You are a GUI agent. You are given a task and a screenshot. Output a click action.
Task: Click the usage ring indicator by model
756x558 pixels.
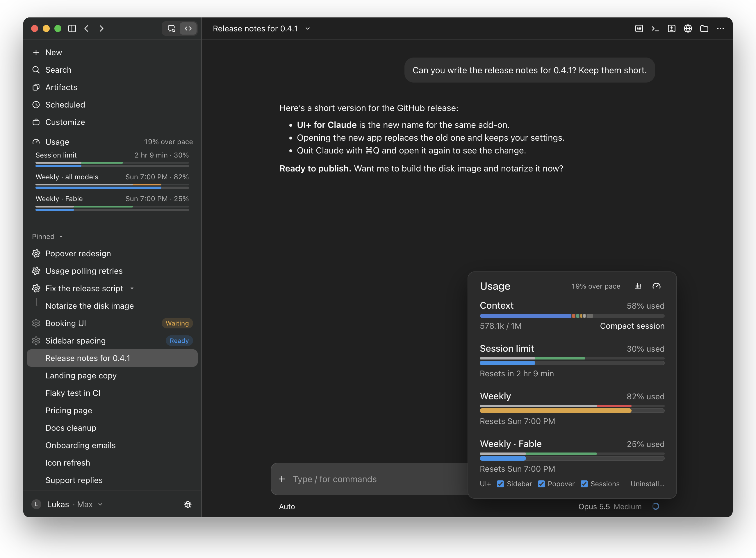656,506
